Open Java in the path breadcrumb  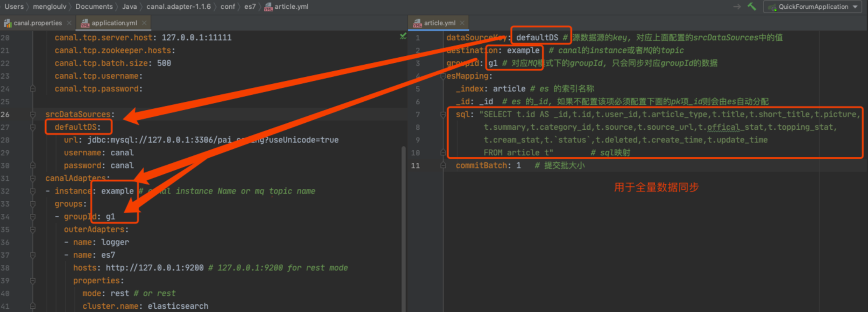129,7
